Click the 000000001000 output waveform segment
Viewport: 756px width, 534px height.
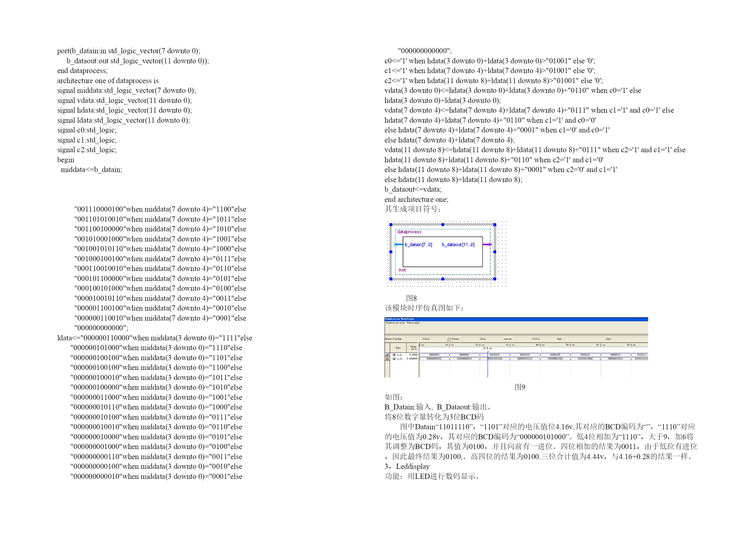pyautogui.click(x=555, y=359)
